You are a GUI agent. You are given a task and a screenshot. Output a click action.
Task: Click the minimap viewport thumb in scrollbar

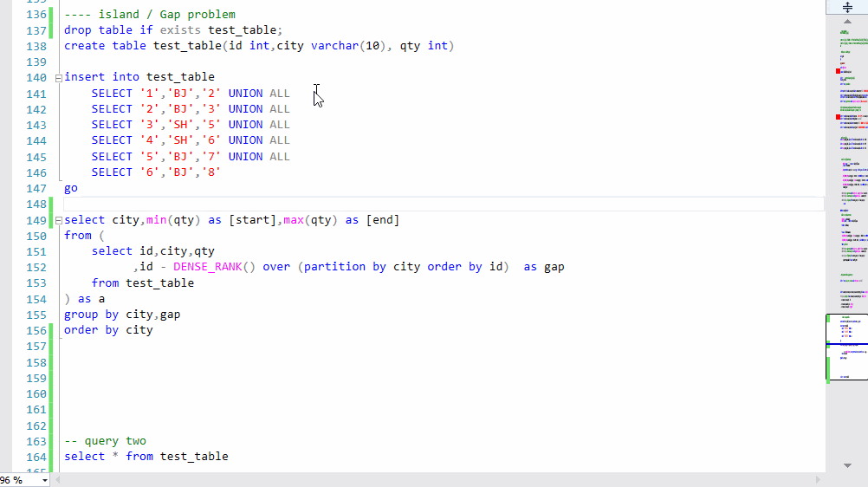847,347
